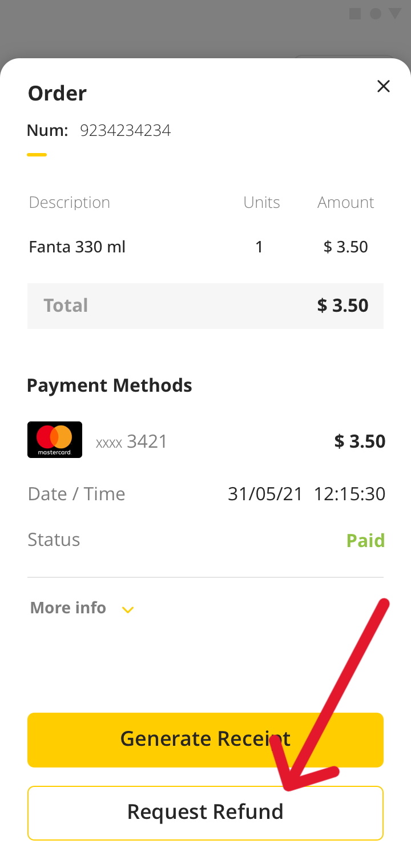Tap the Request Refund button
The image size is (411, 868).
205,813
